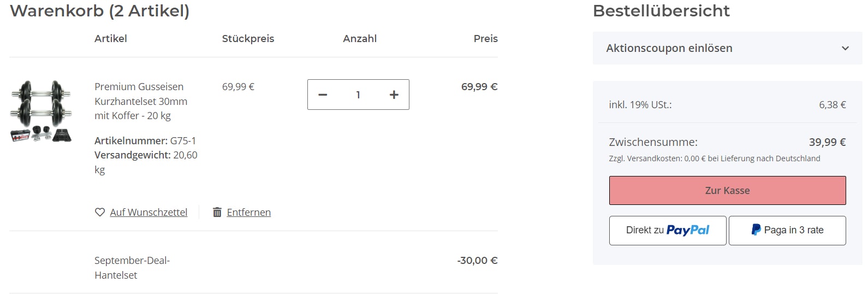
Task: Decrease quantity with the minus button
Action: pos(323,95)
